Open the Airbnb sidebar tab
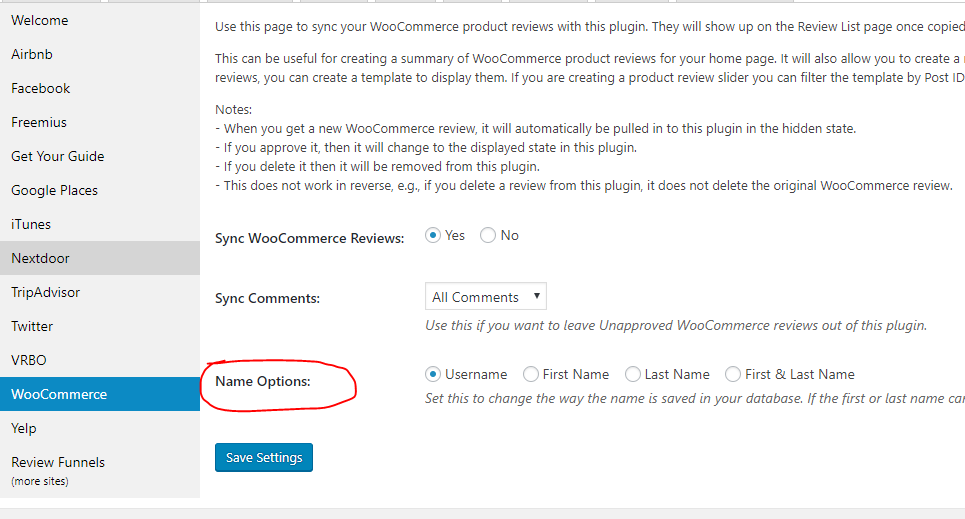Viewport: 965px width, 519px height. tap(100, 54)
